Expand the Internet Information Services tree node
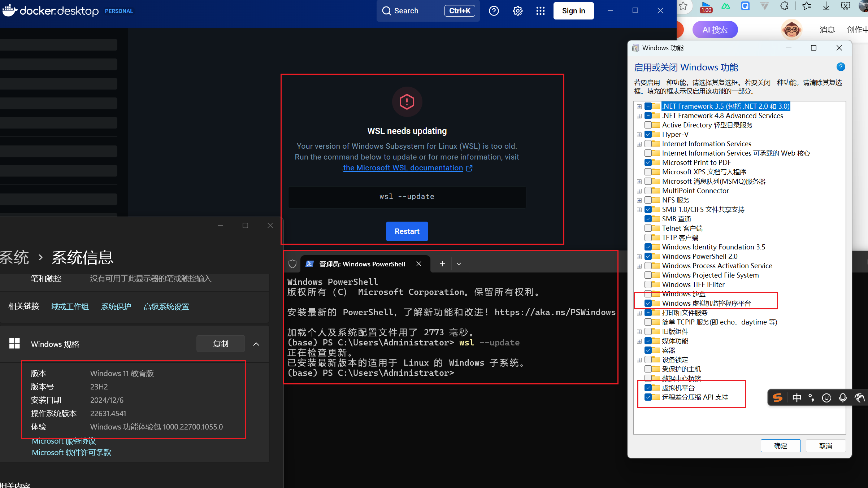 click(639, 144)
